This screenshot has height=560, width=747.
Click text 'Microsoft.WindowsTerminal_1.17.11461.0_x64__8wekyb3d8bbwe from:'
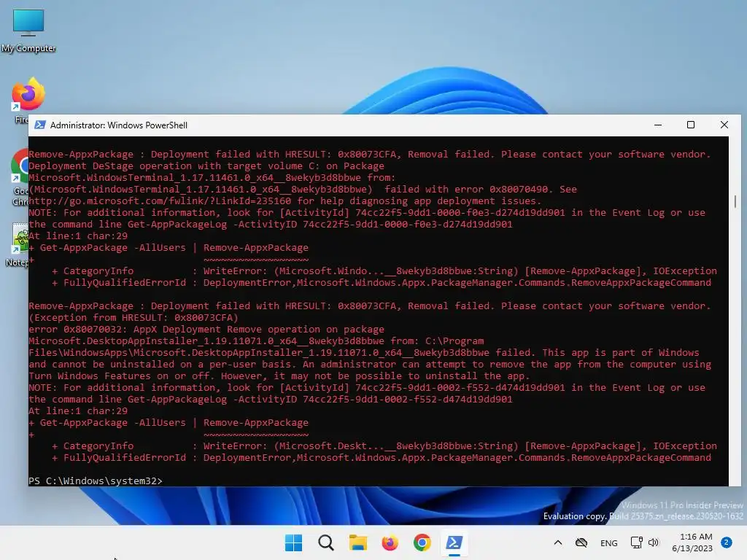212,178
